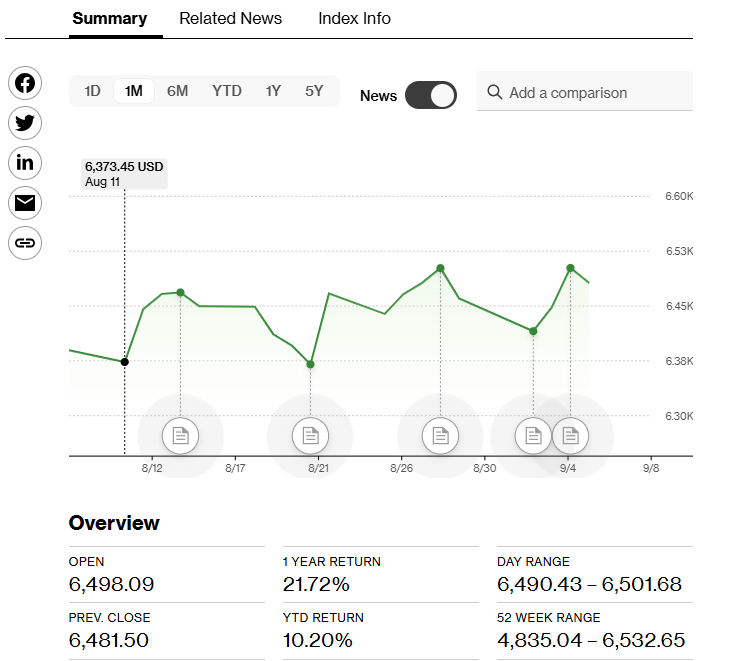This screenshot has height=661, width=735.
Task: Switch to Related News tab
Action: (230, 19)
